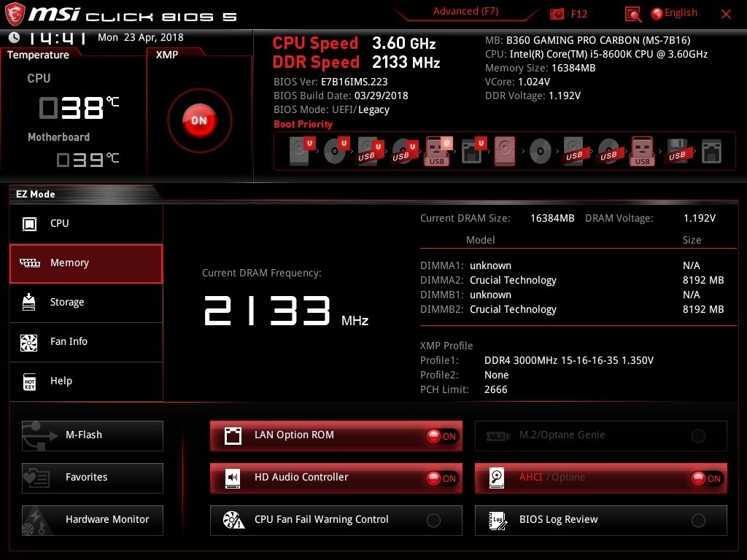Click the 038°C CPU temperature readout

[x=79, y=107]
